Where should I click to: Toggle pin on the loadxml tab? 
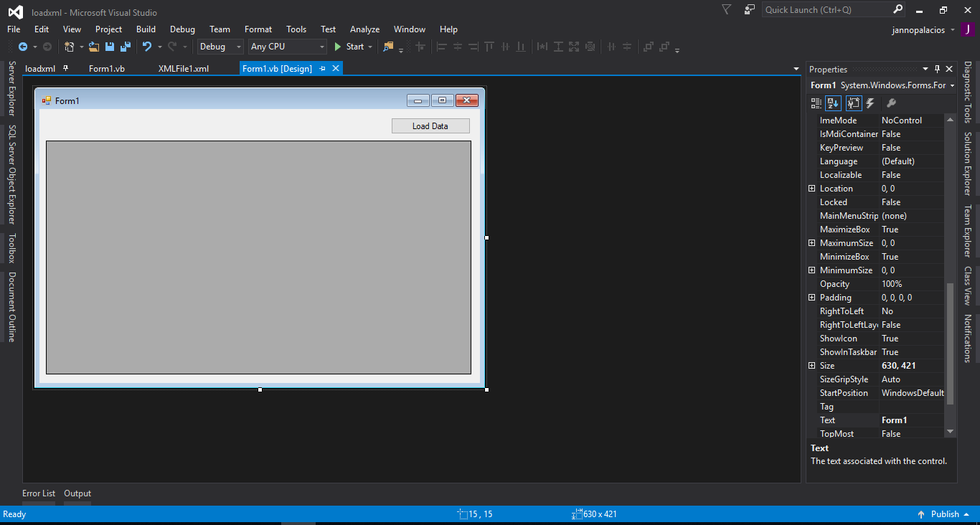point(66,68)
